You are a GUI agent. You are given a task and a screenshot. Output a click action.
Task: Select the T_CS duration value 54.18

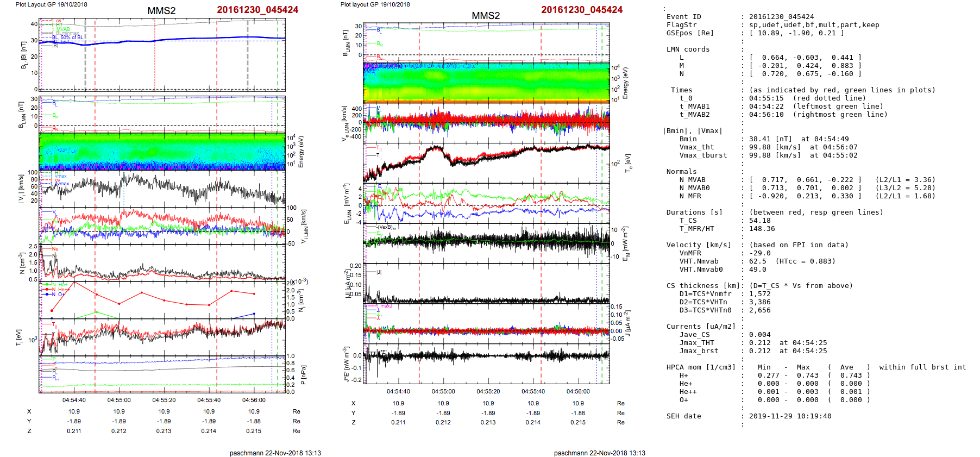[759, 221]
